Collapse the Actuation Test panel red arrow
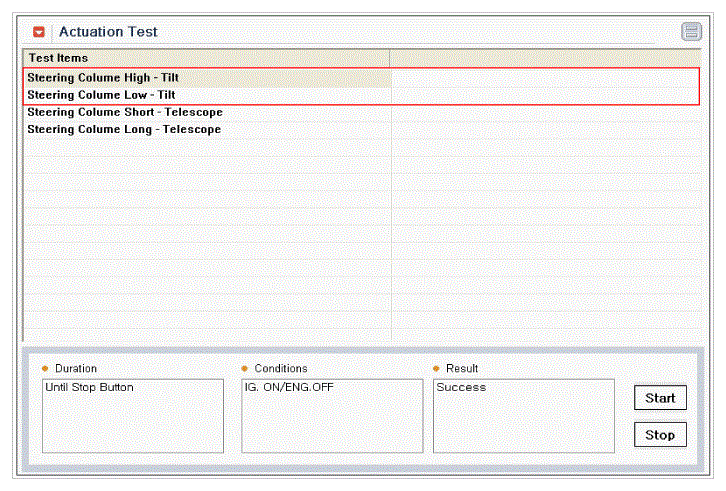Viewport: 726px width, 491px height. click(39, 32)
